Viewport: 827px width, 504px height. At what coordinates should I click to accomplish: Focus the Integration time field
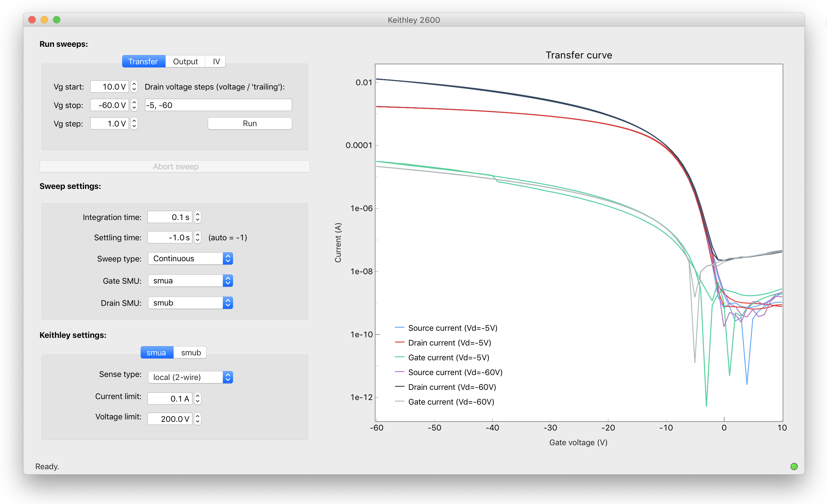170,217
